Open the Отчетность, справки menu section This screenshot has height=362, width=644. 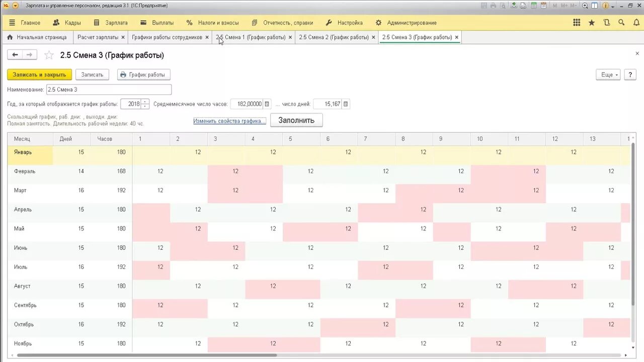[x=288, y=23]
